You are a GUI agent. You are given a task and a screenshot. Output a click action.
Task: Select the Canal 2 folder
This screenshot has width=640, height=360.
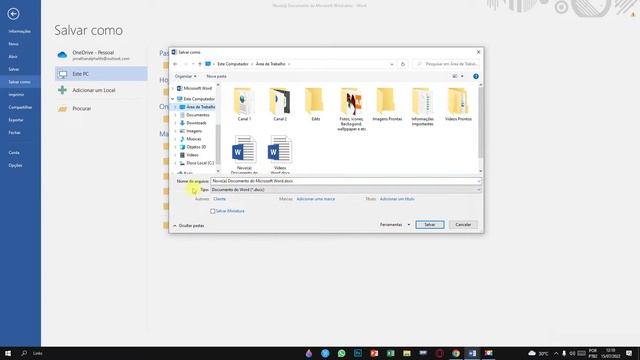coord(280,104)
